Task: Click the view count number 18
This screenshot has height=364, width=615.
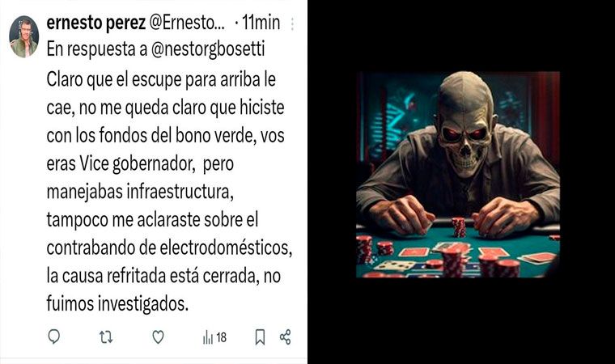Action: tap(222, 337)
